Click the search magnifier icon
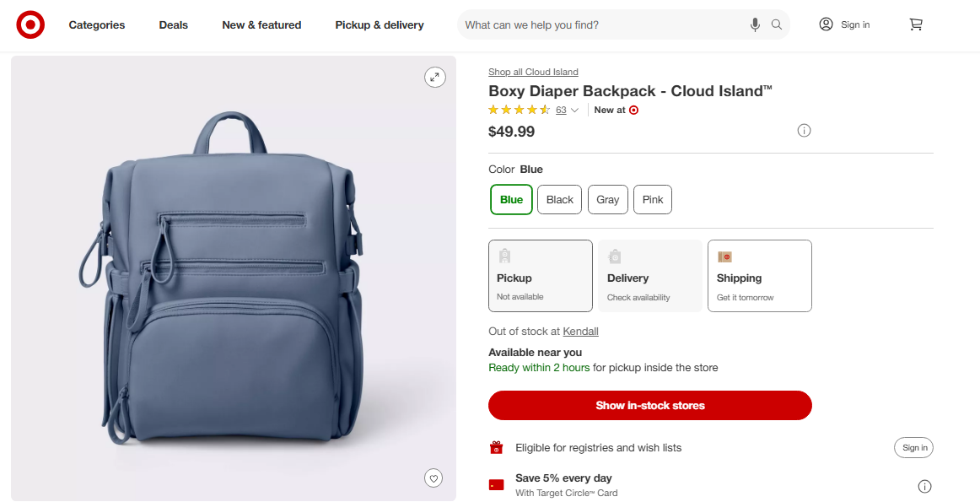The height and width of the screenshot is (502, 980). 776,24
